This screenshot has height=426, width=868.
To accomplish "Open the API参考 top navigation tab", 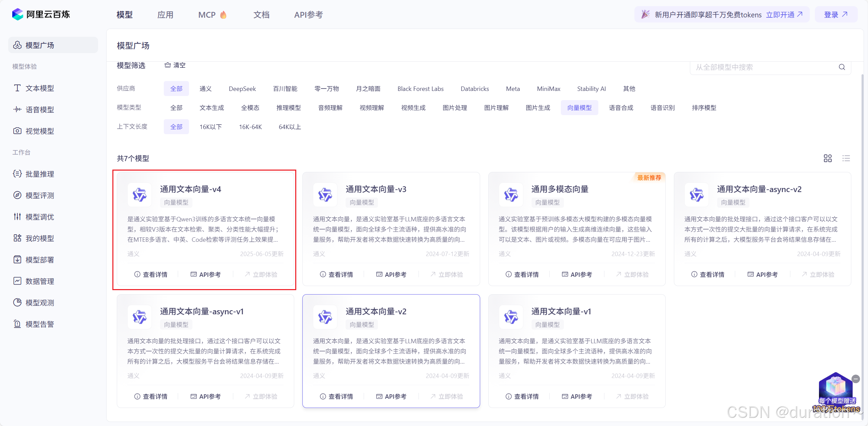I will (309, 15).
